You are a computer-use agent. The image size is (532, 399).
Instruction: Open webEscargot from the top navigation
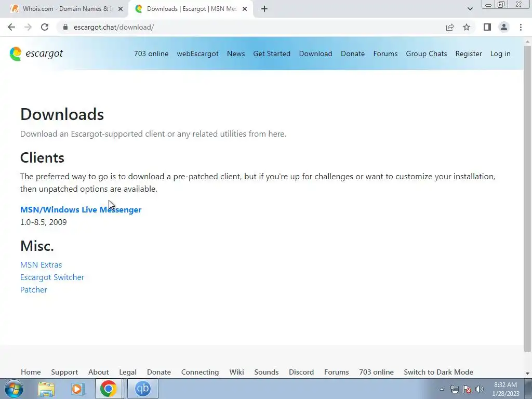[x=197, y=54]
